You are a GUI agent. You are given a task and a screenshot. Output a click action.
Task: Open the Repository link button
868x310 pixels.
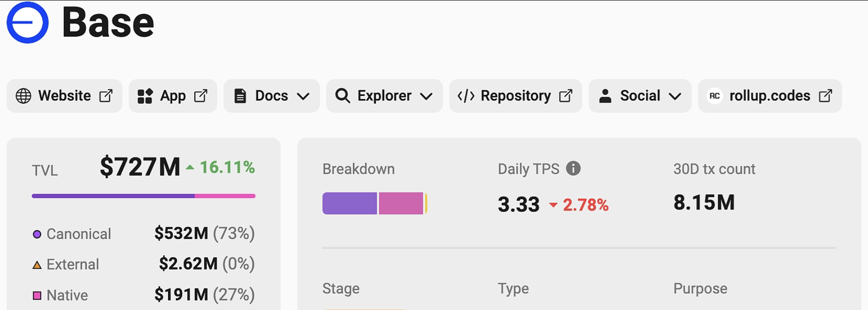(x=516, y=96)
